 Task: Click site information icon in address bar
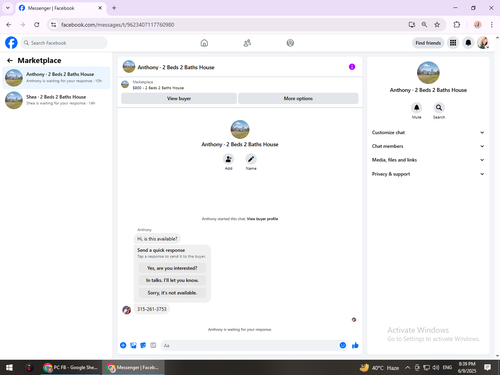(x=53, y=25)
